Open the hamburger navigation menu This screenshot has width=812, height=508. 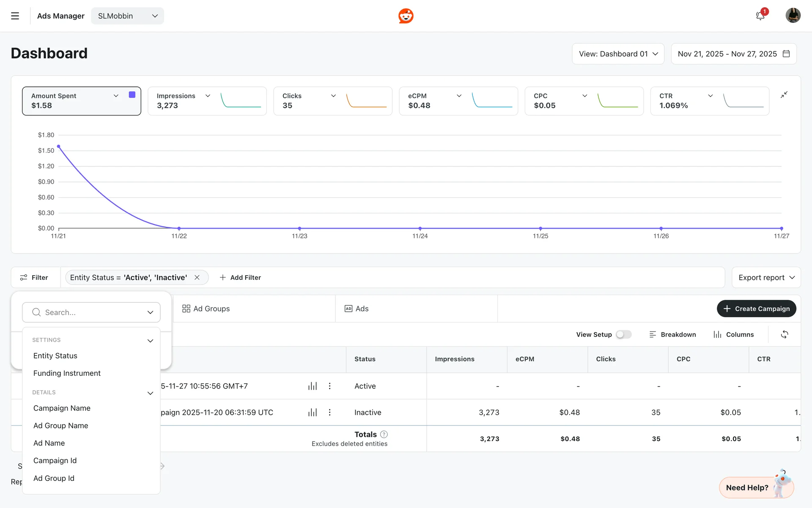pos(15,16)
